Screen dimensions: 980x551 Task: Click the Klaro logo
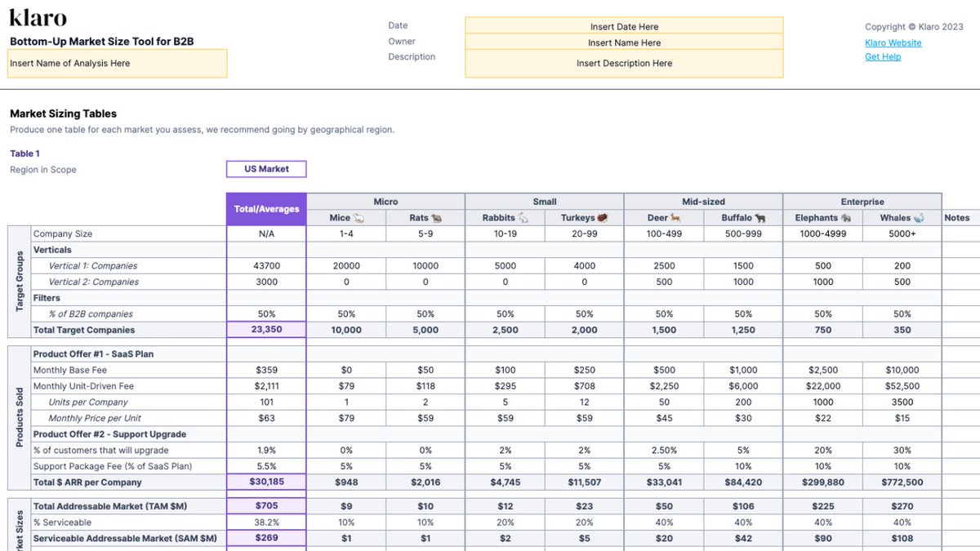click(38, 19)
